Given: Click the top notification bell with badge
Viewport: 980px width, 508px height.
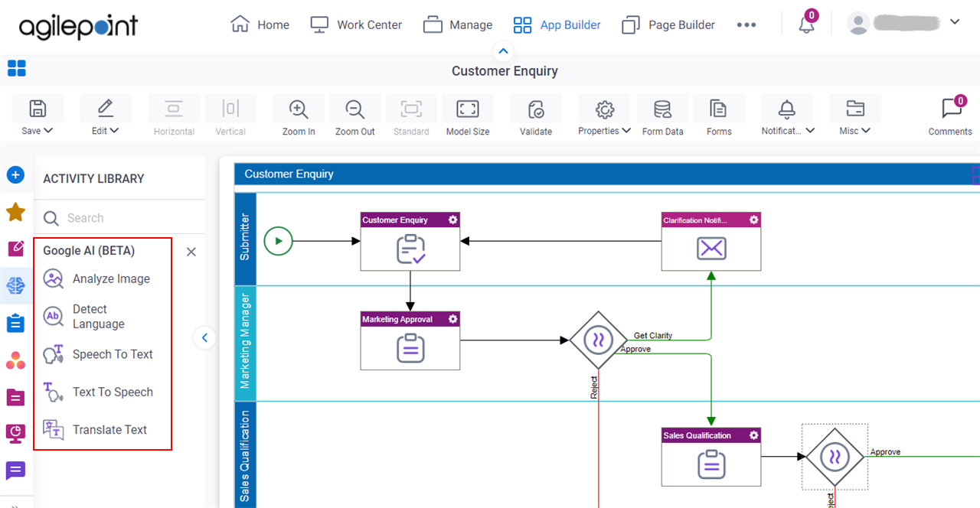Looking at the screenshot, I should click(807, 24).
